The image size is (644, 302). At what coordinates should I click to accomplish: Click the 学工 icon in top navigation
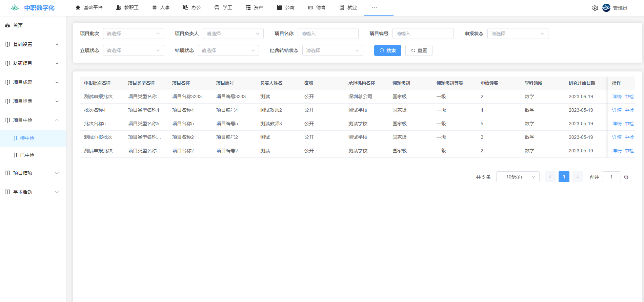[217, 7]
